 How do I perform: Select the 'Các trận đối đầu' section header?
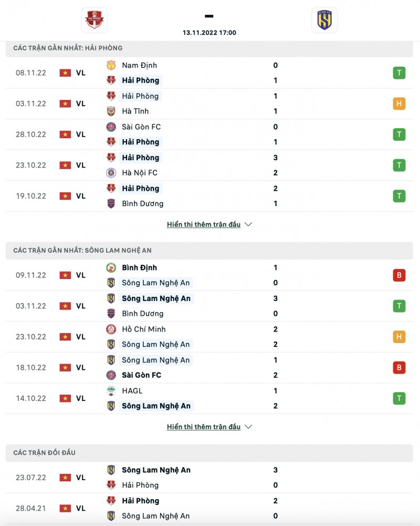[x=45, y=452]
